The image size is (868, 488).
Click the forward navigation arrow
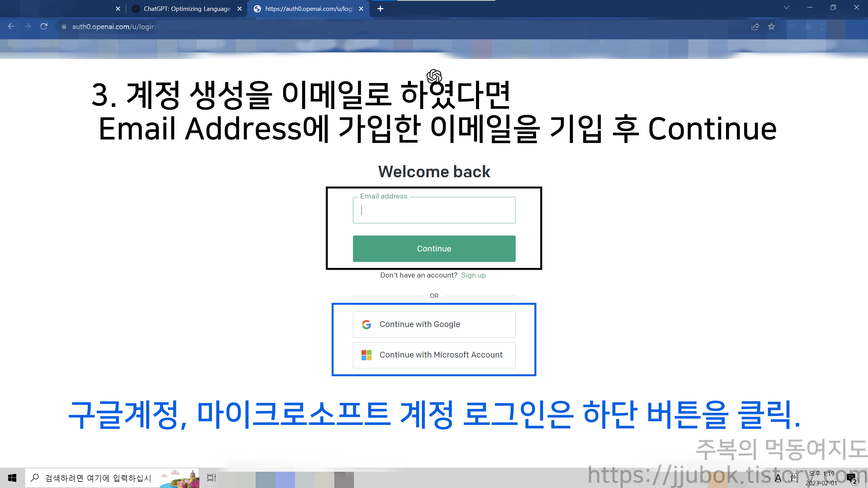click(x=27, y=26)
